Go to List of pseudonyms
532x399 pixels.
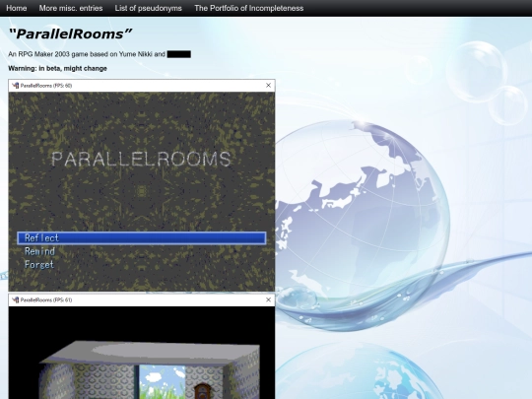148,8
